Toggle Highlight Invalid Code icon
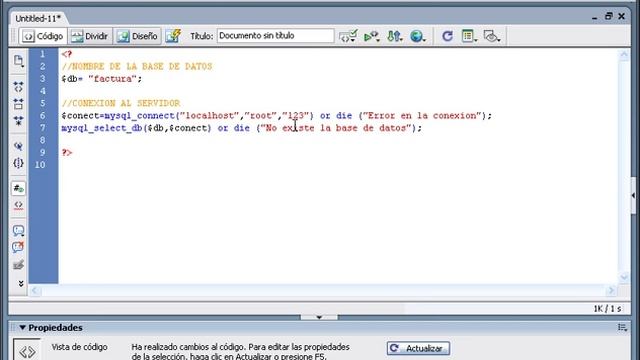 18,205
